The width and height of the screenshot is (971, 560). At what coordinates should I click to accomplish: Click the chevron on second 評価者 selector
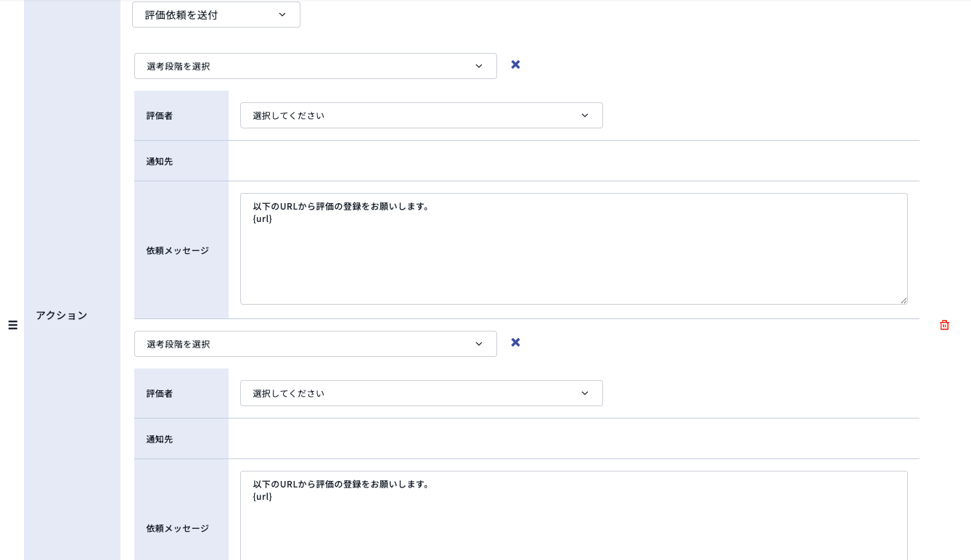tap(585, 392)
